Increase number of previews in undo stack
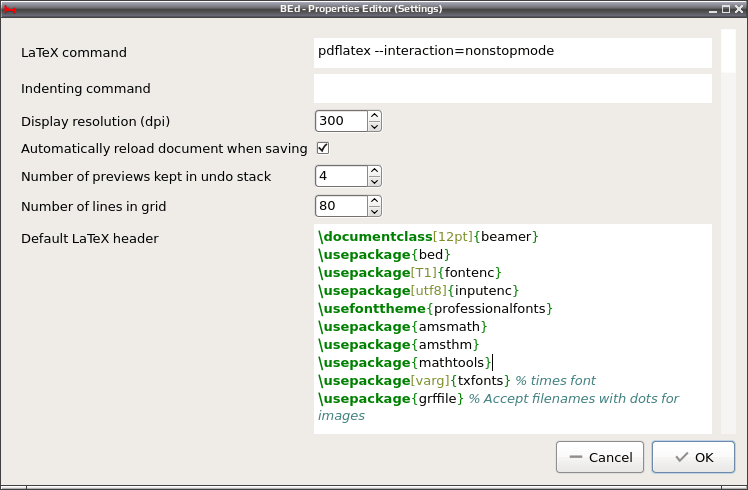This screenshot has width=748, height=490. (x=374, y=171)
